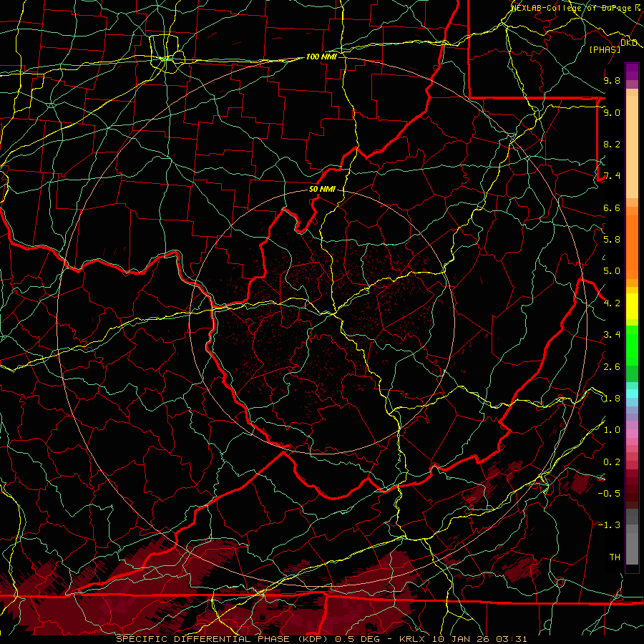Click the 5.0 value on the scale

[x=612, y=271]
